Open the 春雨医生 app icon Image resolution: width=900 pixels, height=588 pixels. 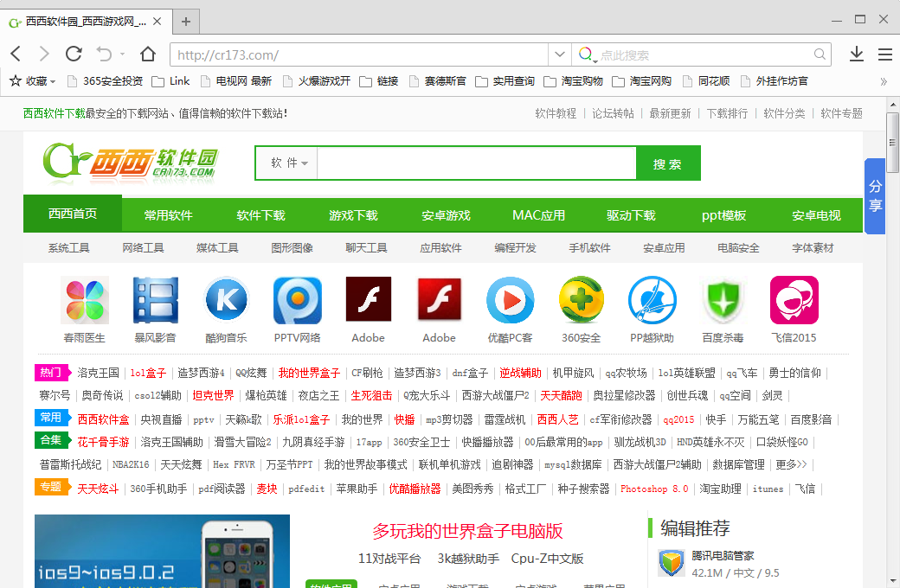tap(85, 300)
